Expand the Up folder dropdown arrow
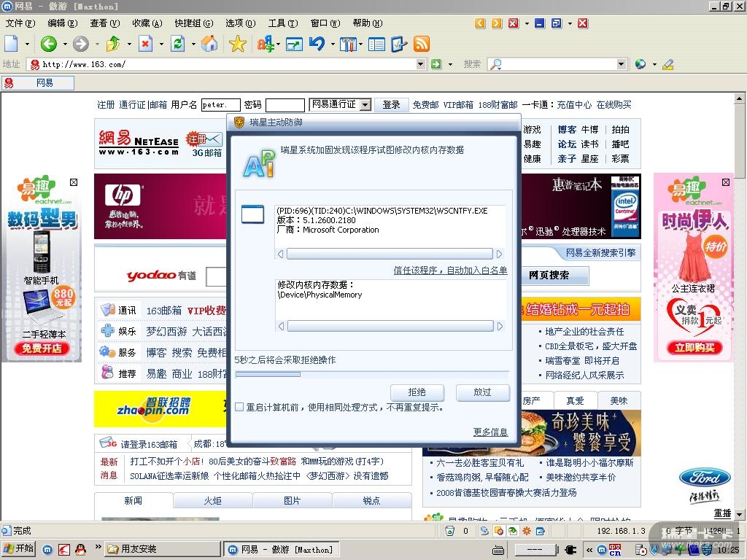Viewport: 747px width, 560px height. [x=128, y=44]
